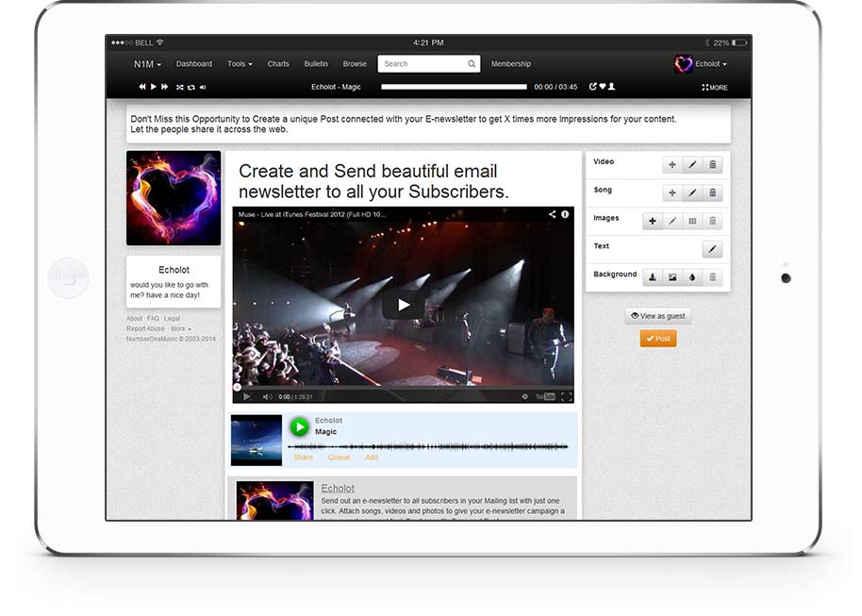
Task: Open the Echolot account dropdown
Action: click(x=701, y=64)
